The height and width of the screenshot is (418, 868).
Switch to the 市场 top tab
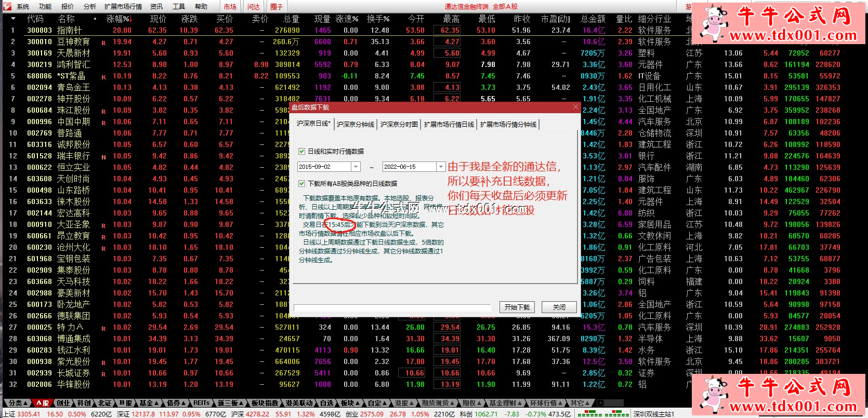pos(230,7)
